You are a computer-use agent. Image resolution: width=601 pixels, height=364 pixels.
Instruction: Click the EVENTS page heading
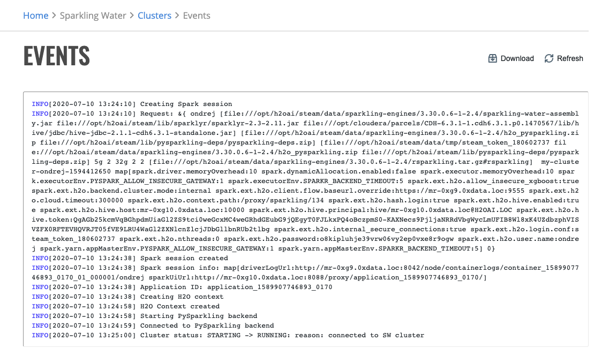click(57, 56)
